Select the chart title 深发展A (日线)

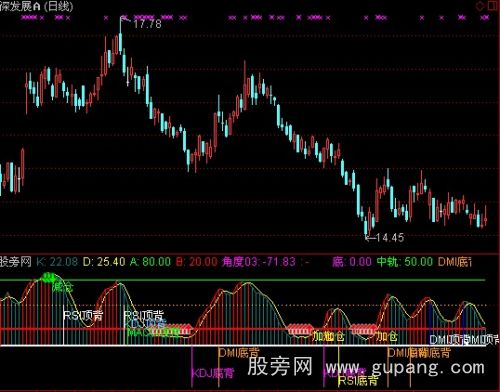(36, 6)
